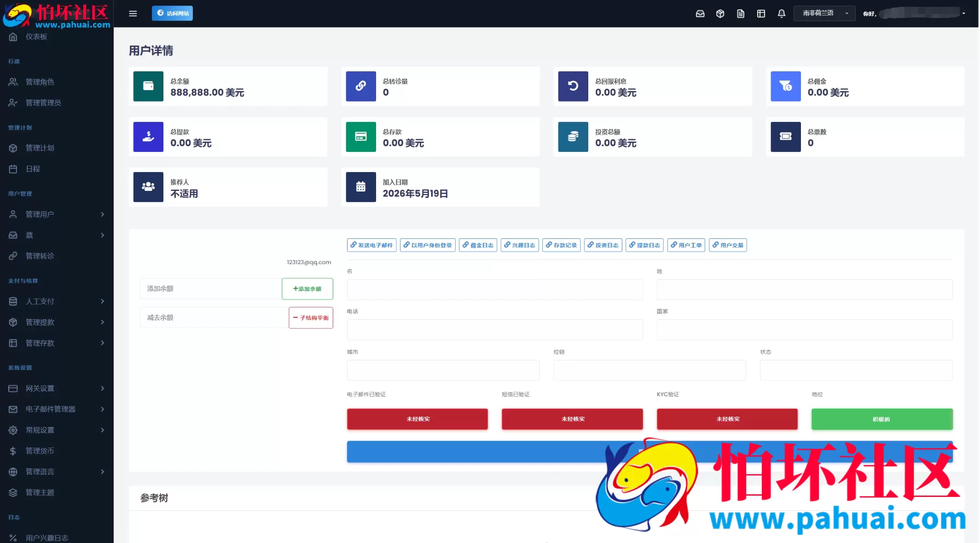Click the cube icon beside 管理计划
The image size is (980, 543).
tap(13, 148)
